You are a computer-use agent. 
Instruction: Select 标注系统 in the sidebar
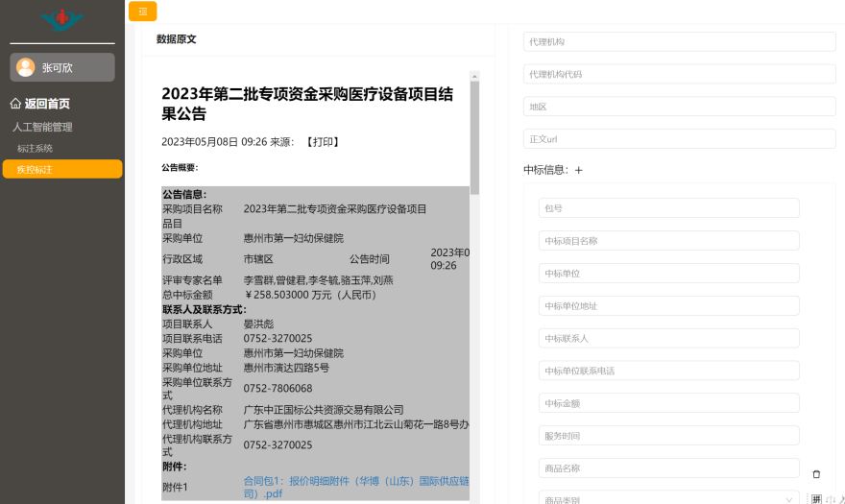(x=35, y=148)
